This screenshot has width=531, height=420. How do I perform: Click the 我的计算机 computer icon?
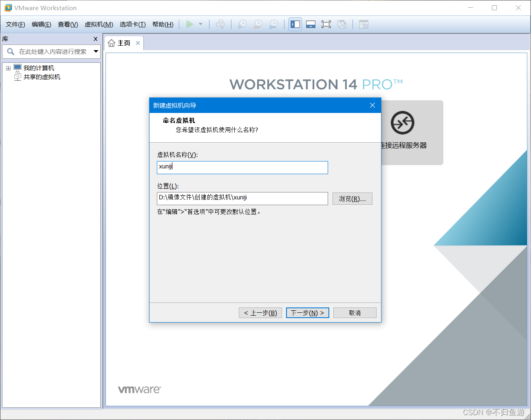[x=18, y=68]
